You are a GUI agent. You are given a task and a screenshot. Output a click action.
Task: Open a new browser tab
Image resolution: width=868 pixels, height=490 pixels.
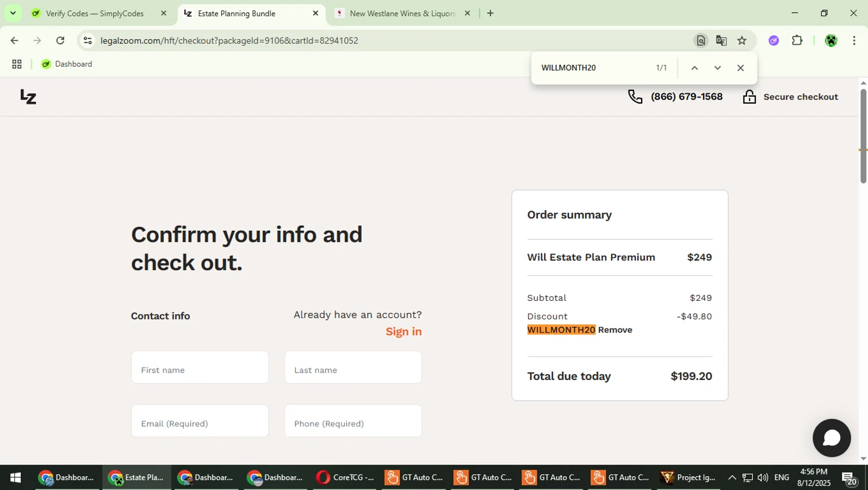490,13
